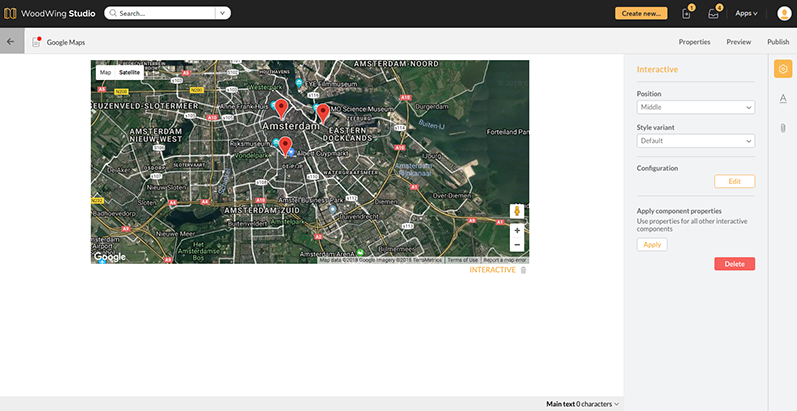
Task: Expand the search options chevron
Action: [x=222, y=13]
